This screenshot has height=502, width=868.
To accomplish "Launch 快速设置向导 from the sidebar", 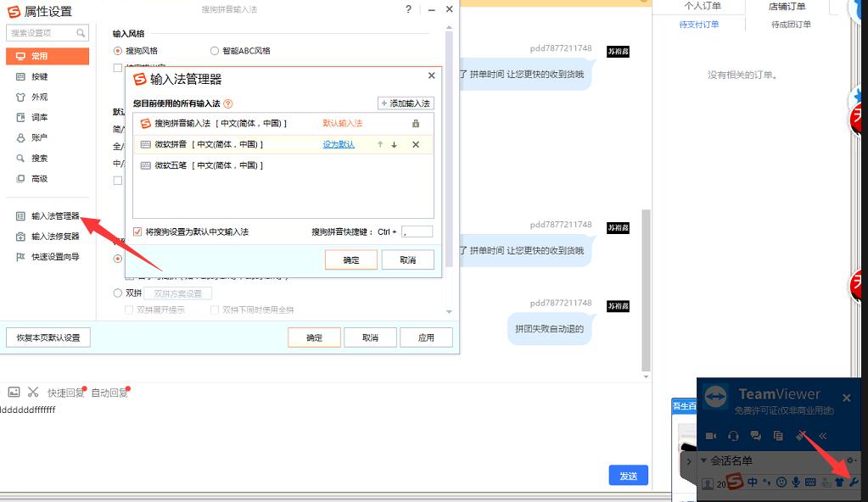I will [x=48, y=257].
